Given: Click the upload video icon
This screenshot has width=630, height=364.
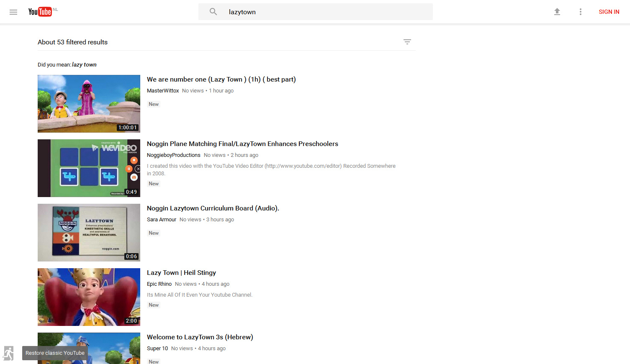Looking at the screenshot, I should tap(557, 12).
